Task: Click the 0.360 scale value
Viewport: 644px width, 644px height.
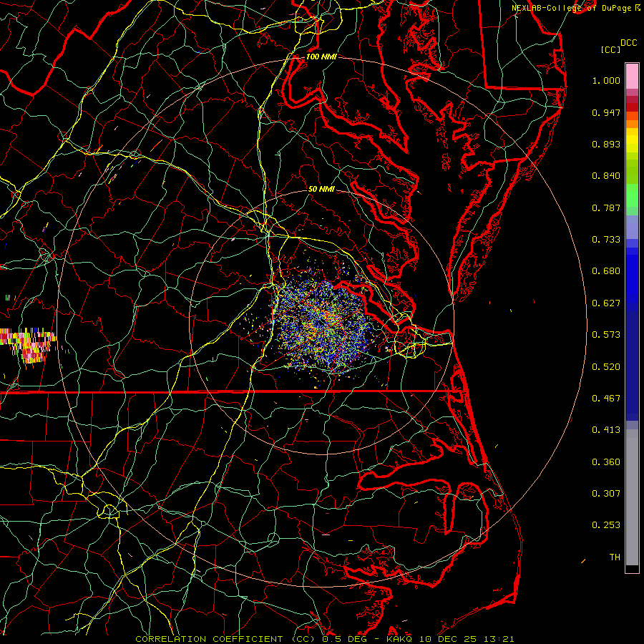Action: click(x=606, y=462)
